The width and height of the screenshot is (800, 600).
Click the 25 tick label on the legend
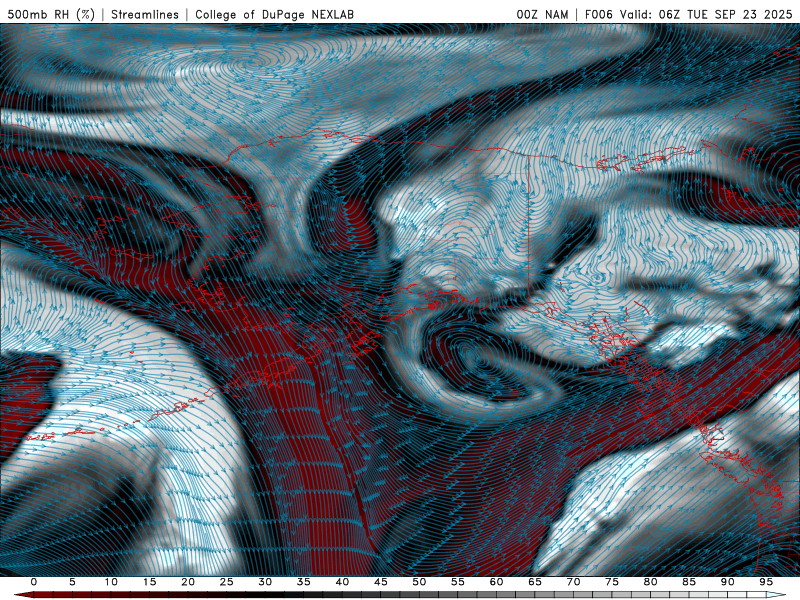click(x=227, y=582)
